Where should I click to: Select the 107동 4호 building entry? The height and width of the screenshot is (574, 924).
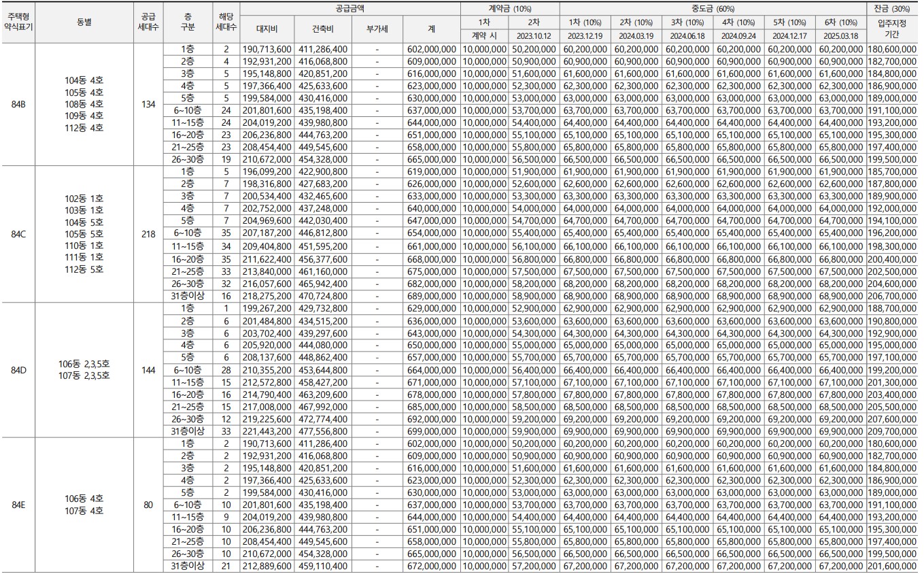coord(84,510)
